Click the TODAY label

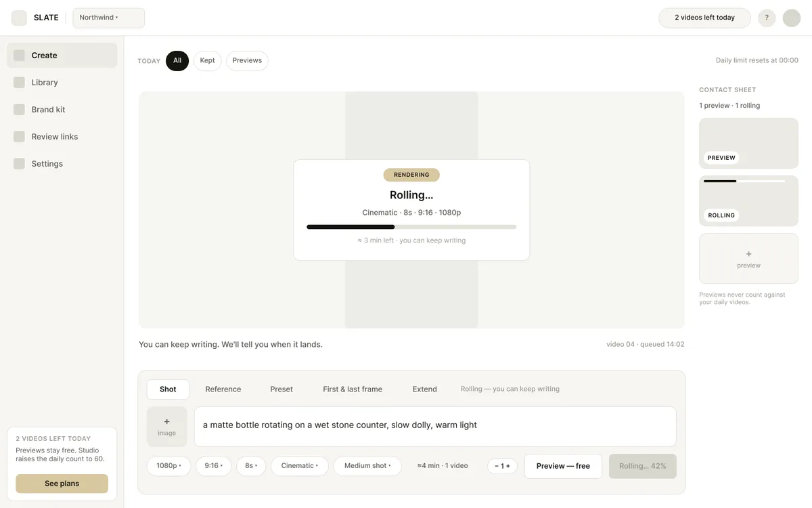[x=149, y=61]
